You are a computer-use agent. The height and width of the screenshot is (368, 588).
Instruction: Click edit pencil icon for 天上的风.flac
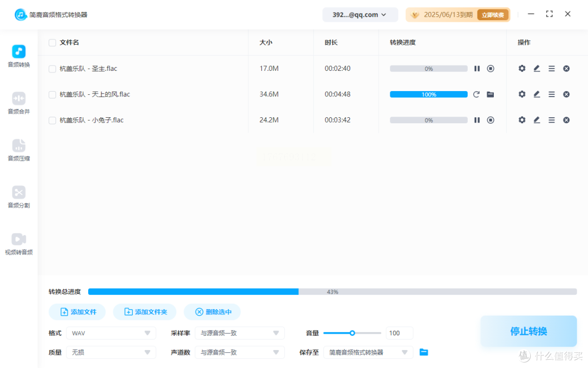pos(537,94)
